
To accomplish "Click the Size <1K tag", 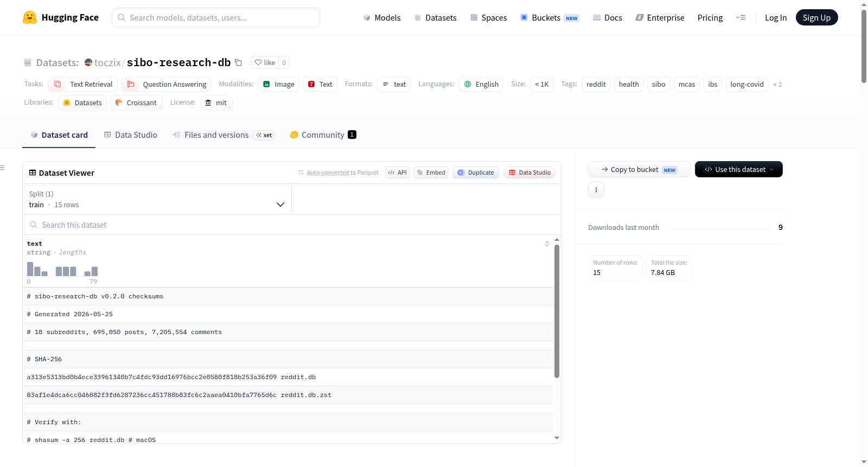I will 541,84.
